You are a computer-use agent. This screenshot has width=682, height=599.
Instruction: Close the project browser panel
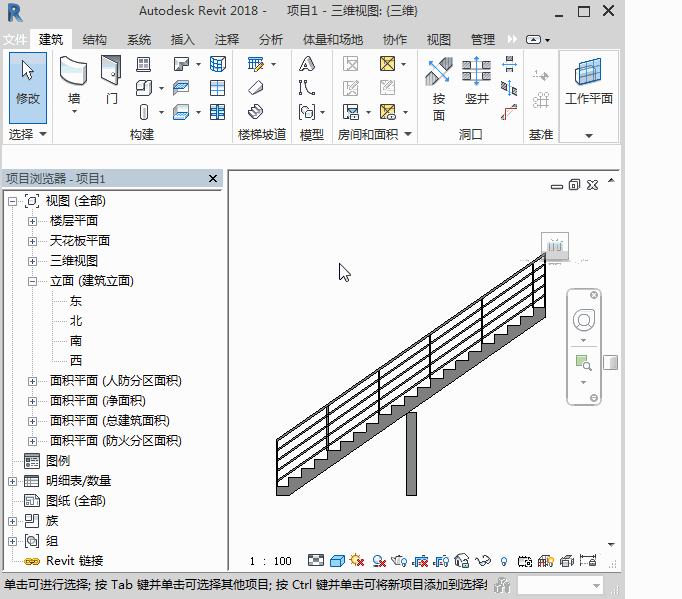[212, 178]
